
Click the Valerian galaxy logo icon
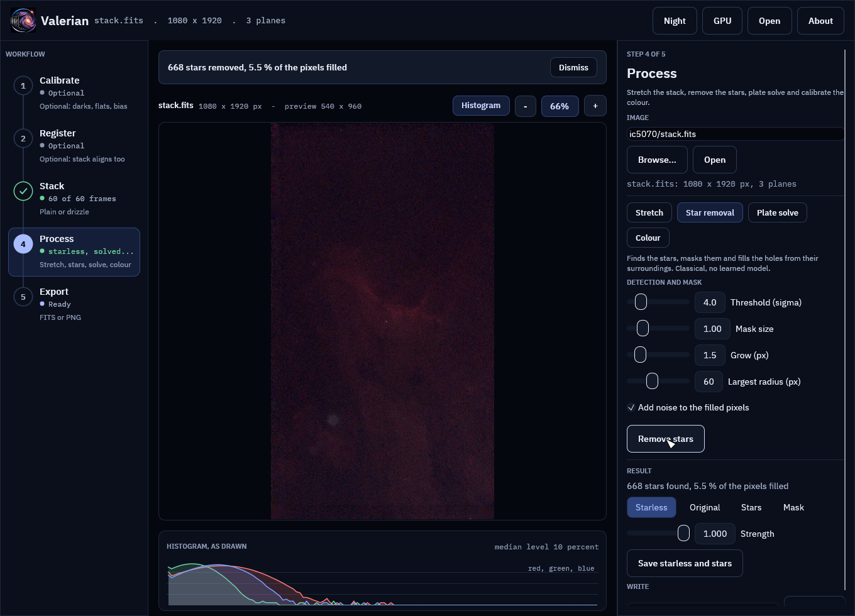click(x=23, y=21)
